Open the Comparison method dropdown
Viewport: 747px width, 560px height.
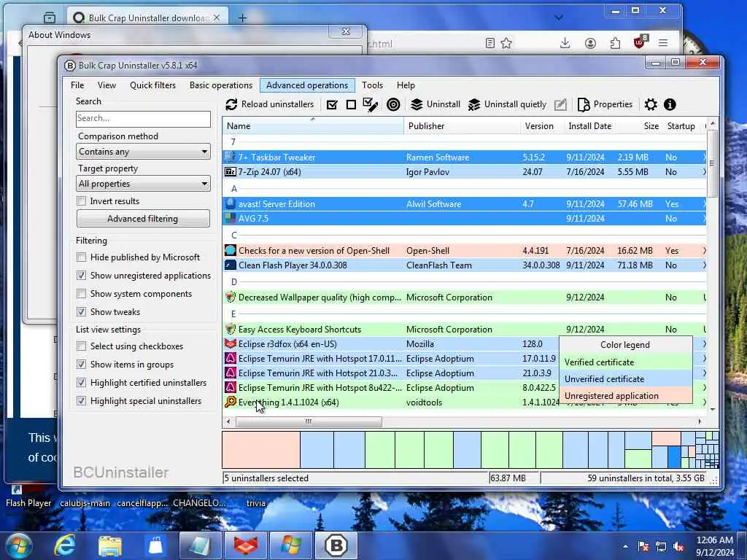point(143,152)
